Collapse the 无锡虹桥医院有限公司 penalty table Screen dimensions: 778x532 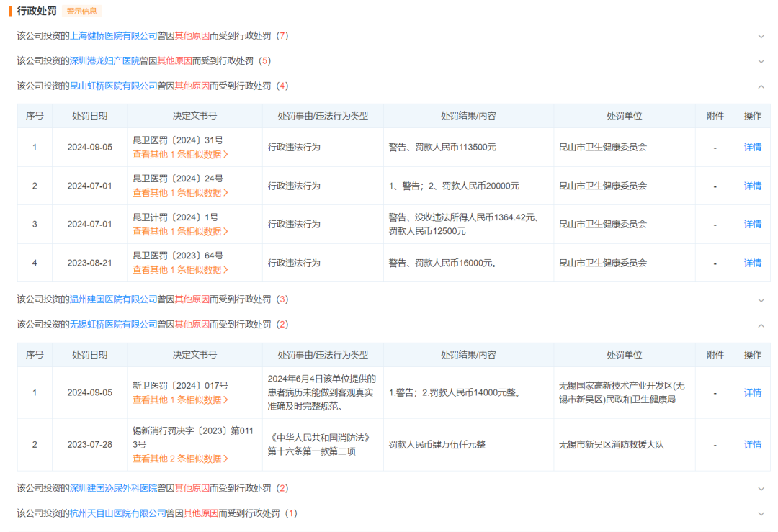tap(761, 325)
